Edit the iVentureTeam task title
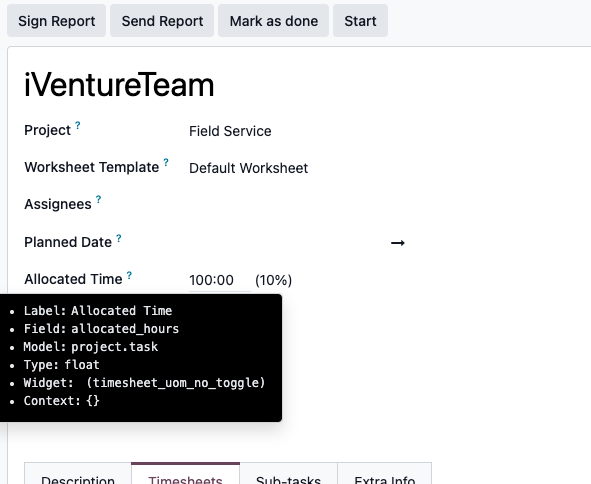This screenshot has height=484, width=591. coord(119,85)
